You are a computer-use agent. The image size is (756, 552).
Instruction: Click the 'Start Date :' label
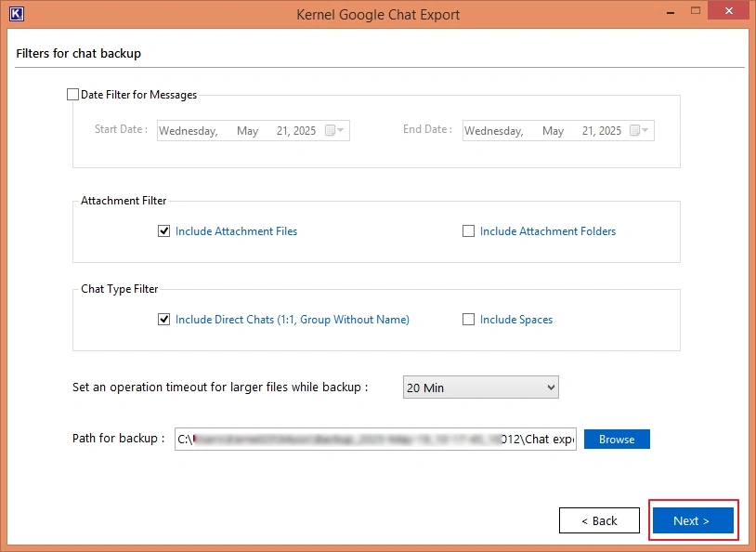(x=121, y=129)
